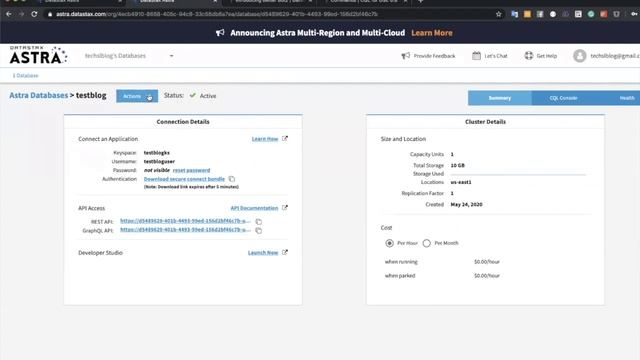Open the user avatar icon
The height and width of the screenshot is (360, 640).
(x=580, y=56)
